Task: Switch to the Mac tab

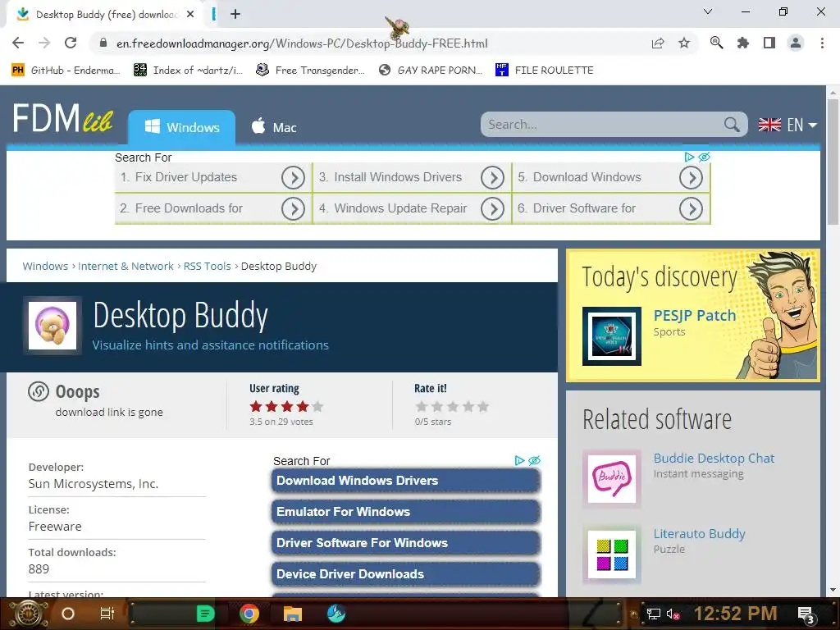Action: tap(274, 127)
